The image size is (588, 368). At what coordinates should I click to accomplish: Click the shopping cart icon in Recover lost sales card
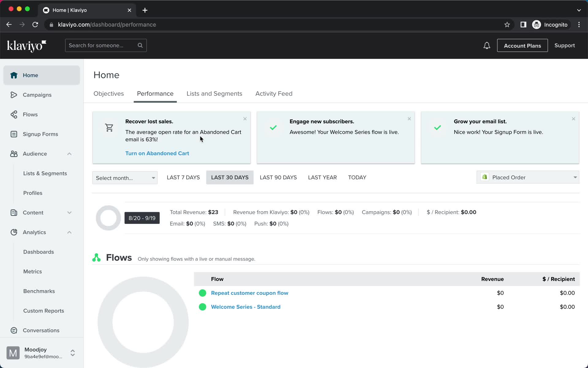click(x=109, y=128)
